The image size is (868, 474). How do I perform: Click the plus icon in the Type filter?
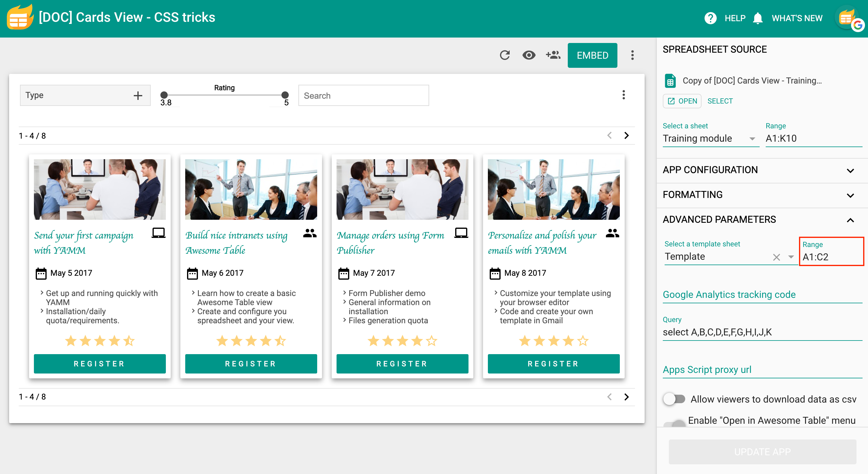tap(137, 95)
